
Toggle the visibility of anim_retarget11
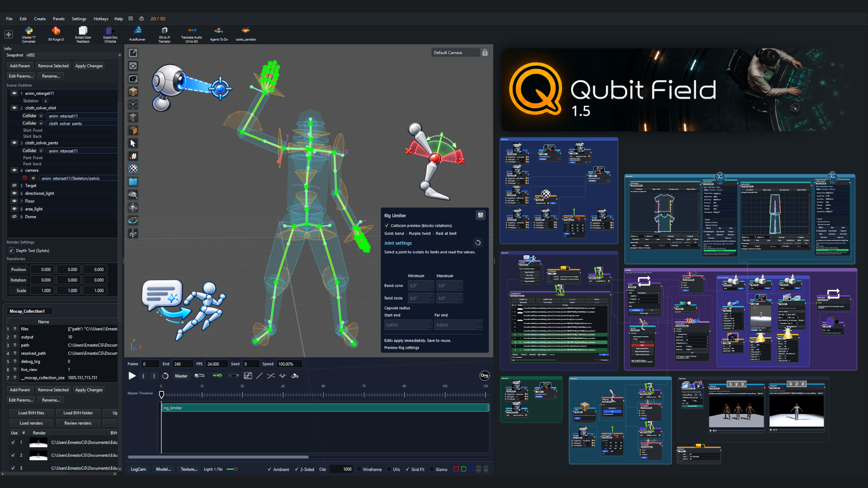pos(14,94)
